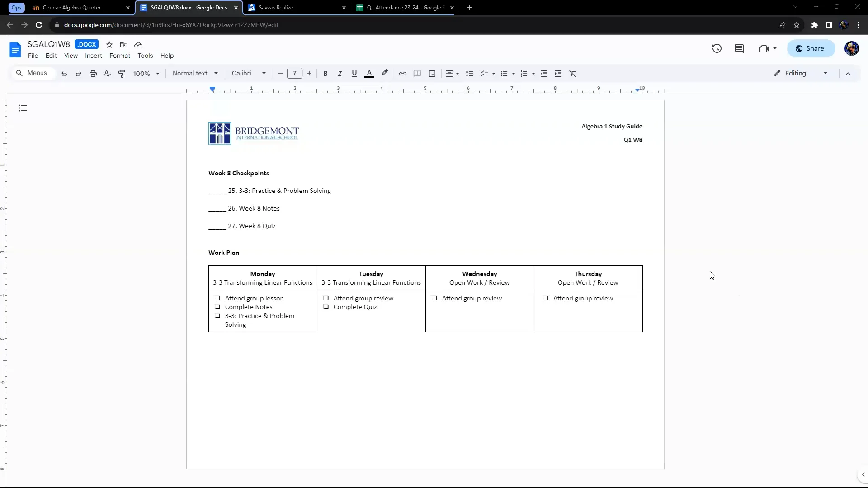The image size is (868, 488).
Task: Click the Share button
Action: [811, 48]
